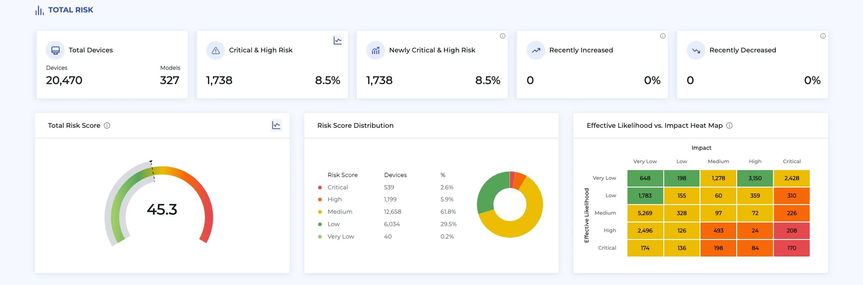Click the Total Risk Score gauge value 45.3

[162, 210]
